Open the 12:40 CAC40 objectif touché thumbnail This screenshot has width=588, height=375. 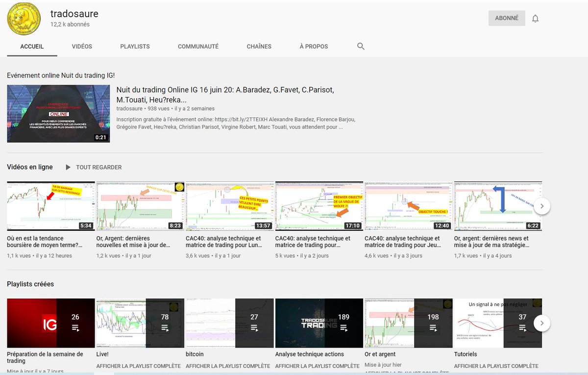pyautogui.click(x=408, y=206)
